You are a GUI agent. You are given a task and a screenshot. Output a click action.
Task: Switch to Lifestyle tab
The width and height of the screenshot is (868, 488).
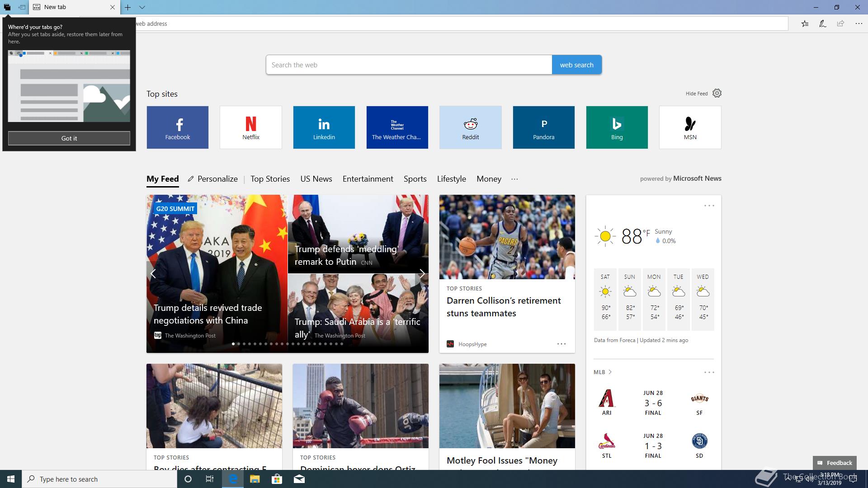(451, 179)
